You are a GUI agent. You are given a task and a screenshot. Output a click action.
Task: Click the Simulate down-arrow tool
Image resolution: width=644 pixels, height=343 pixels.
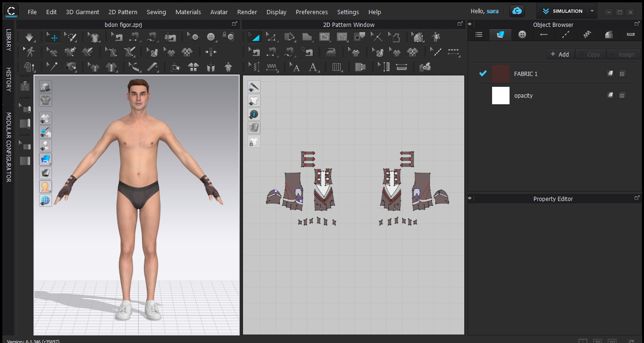[x=29, y=37]
